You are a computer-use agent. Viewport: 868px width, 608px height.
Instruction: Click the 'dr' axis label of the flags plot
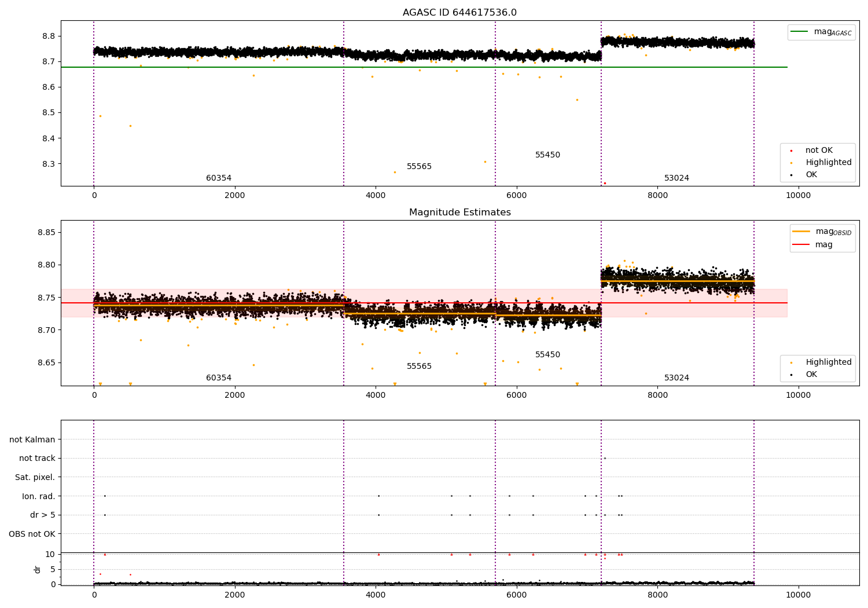pos(38,569)
